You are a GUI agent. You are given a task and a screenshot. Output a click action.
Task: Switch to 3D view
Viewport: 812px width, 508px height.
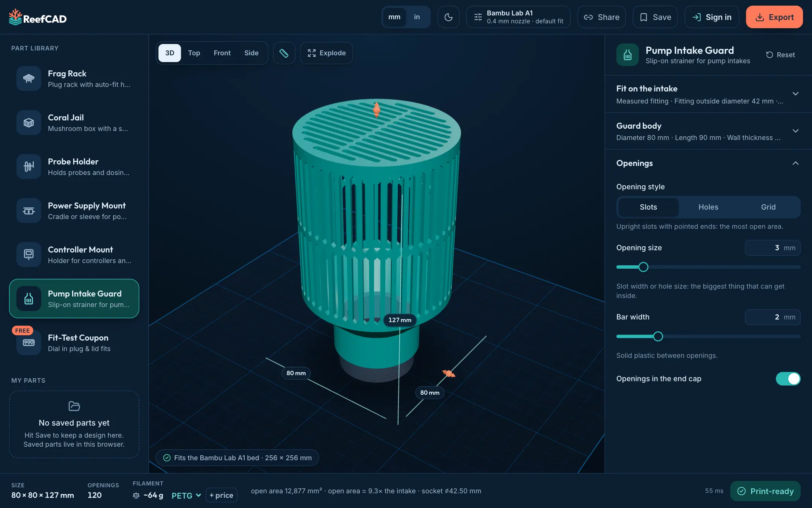coord(170,53)
